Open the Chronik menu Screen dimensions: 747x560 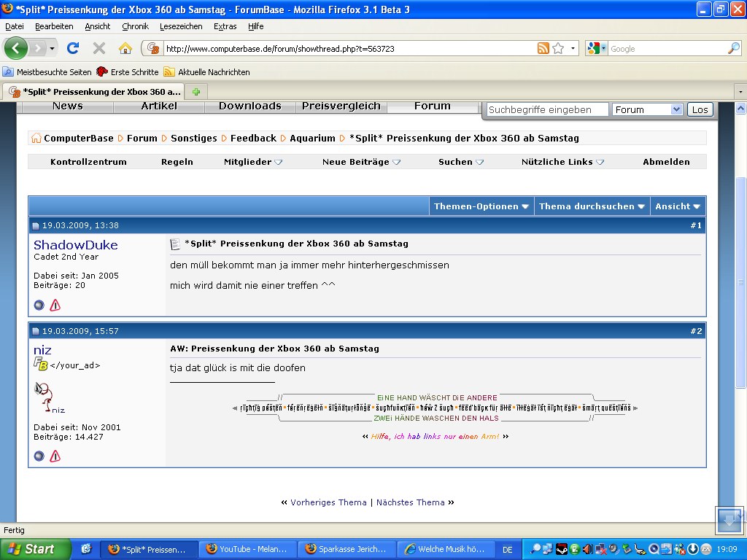[135, 26]
